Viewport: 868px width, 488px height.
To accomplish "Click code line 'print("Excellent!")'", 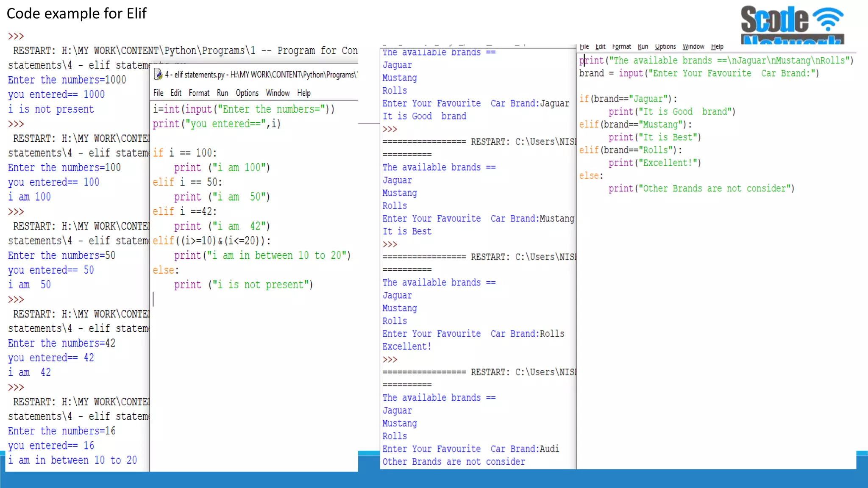I will pyautogui.click(x=655, y=163).
